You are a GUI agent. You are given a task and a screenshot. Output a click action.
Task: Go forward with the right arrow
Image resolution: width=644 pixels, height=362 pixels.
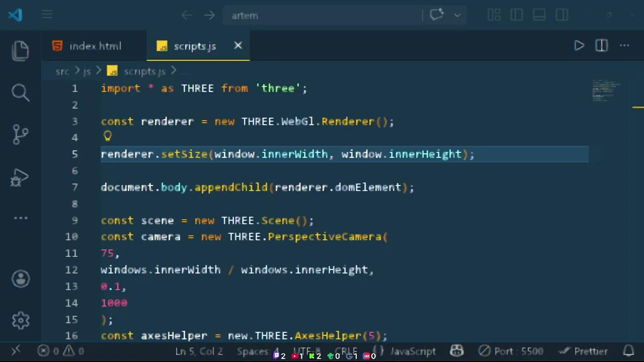pos(209,16)
